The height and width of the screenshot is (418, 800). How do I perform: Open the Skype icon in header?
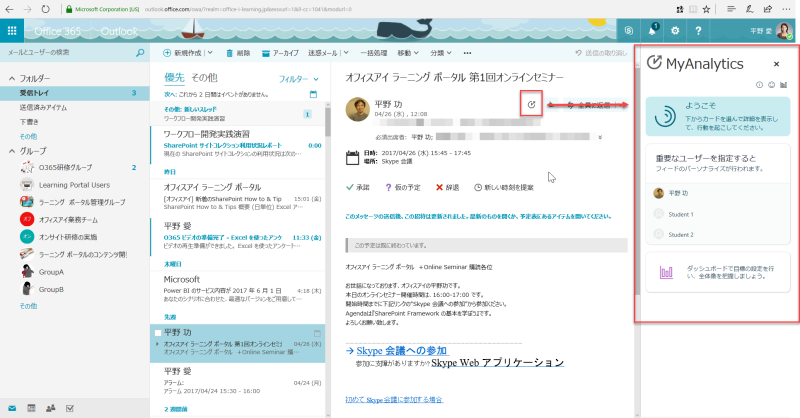pos(629,31)
